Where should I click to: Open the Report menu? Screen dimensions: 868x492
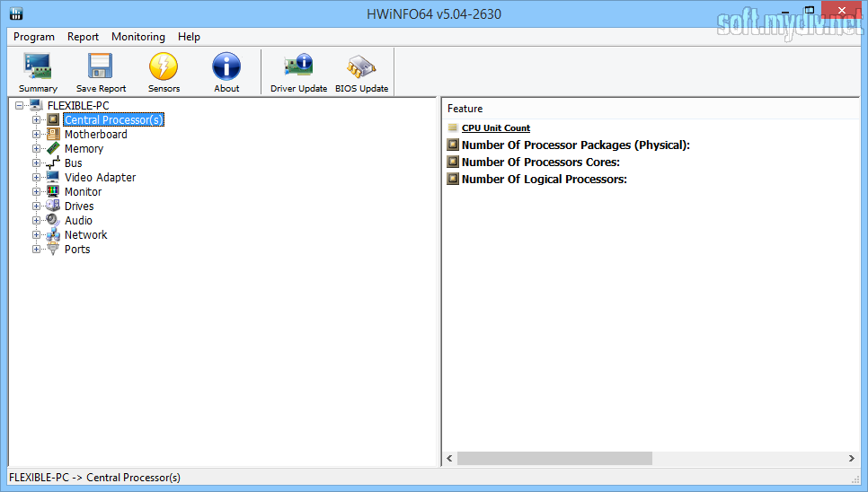pyautogui.click(x=83, y=37)
